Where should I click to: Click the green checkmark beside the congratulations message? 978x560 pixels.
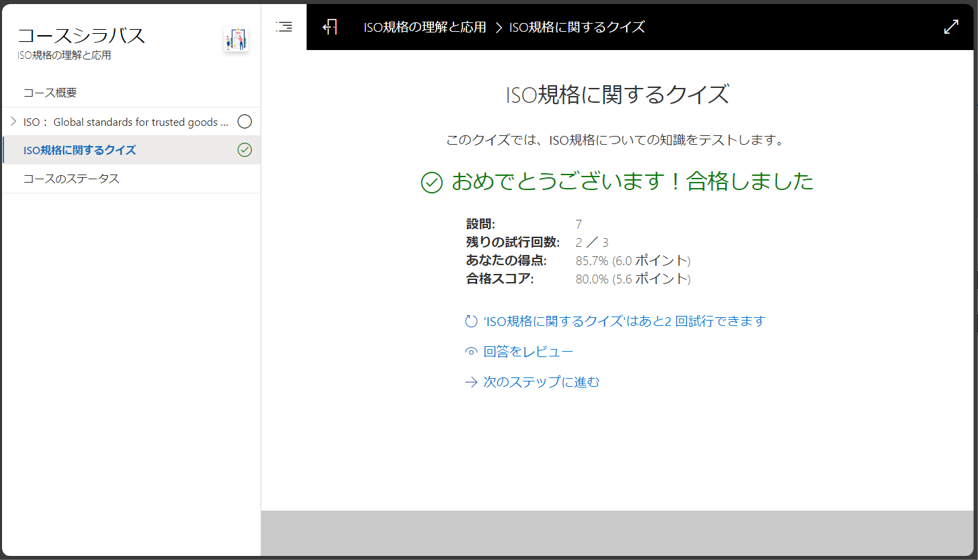coord(432,182)
